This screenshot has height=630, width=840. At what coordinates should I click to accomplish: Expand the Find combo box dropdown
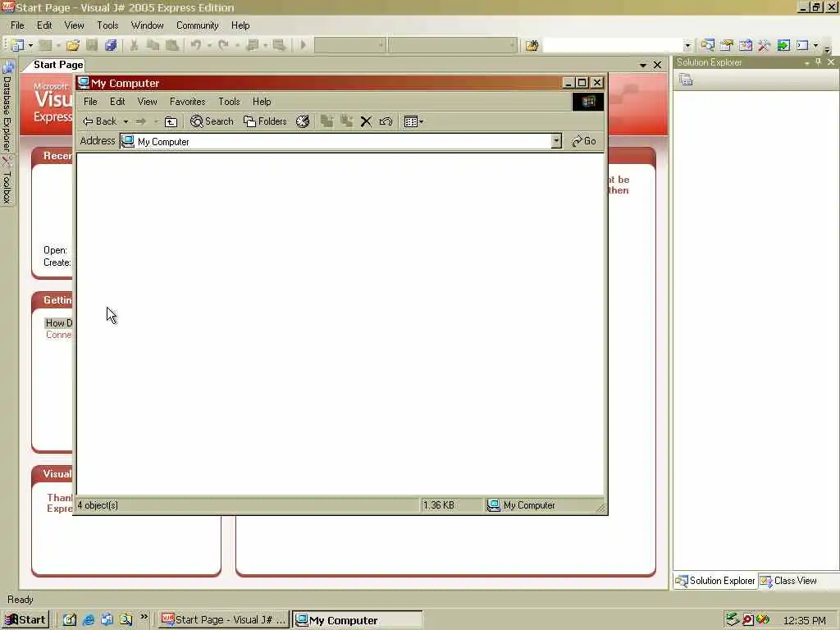[688, 46]
